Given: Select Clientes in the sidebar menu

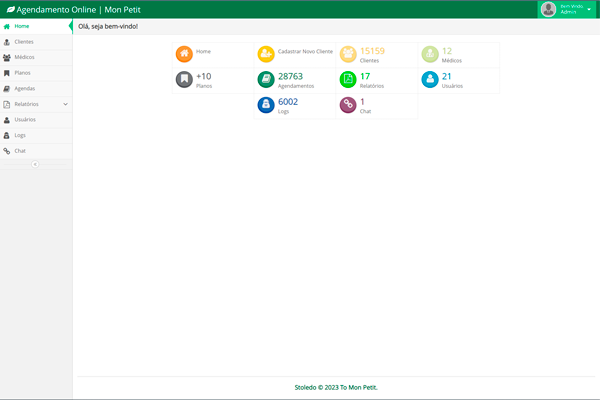Looking at the screenshot, I should point(23,42).
